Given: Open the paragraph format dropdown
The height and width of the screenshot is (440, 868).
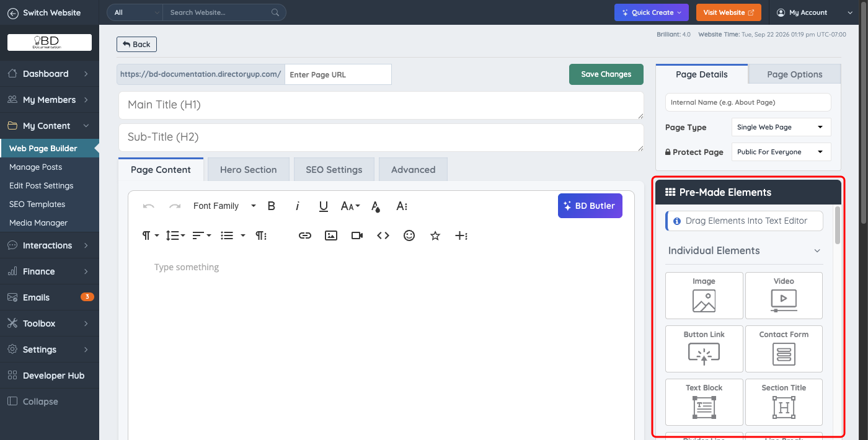Looking at the screenshot, I should (x=151, y=235).
